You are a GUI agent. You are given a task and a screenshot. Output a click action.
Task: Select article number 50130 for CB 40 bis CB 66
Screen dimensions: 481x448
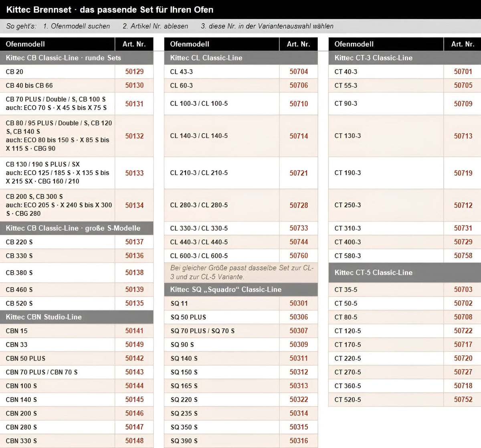tap(134, 85)
